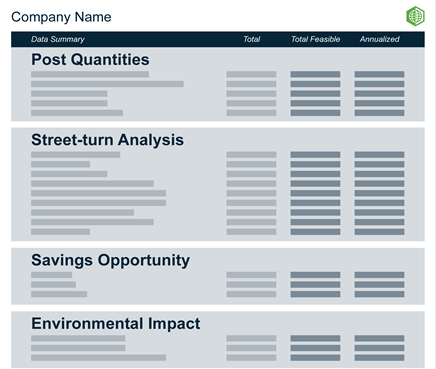Click first Total value under Savings Opportunity
The width and height of the screenshot is (436, 369).
tap(251, 275)
